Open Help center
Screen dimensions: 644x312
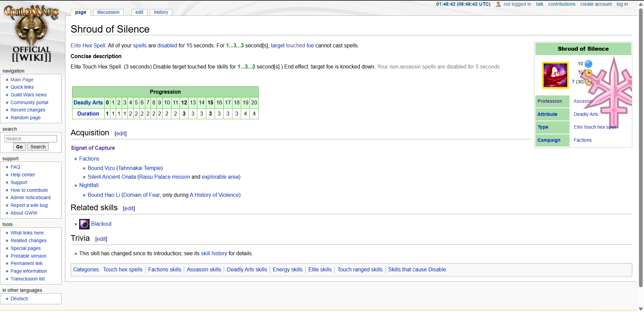click(x=22, y=175)
